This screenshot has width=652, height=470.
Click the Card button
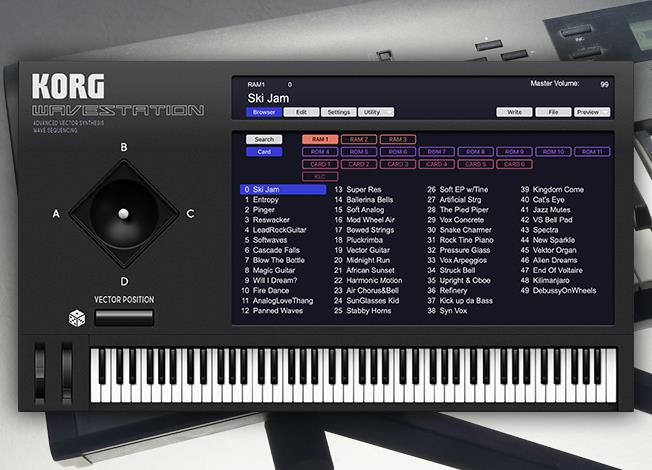click(x=264, y=152)
